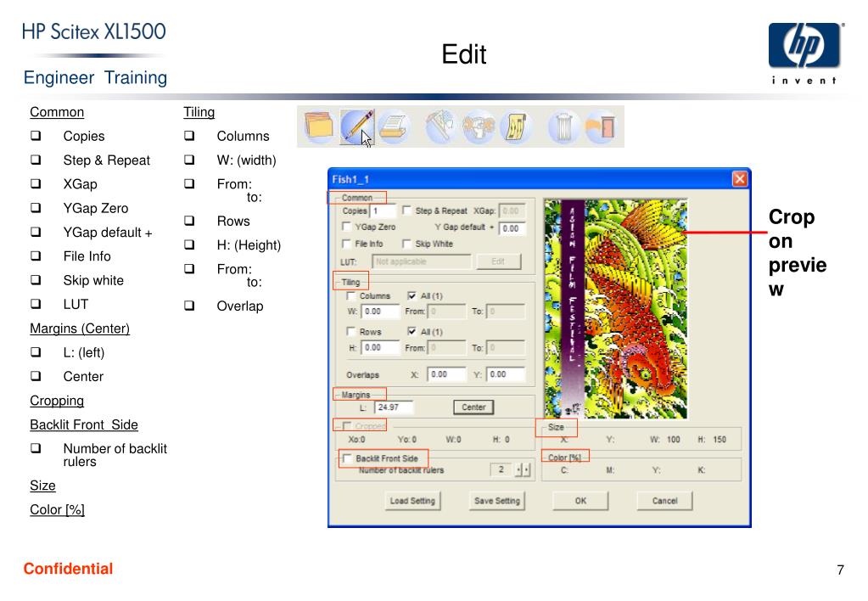Enable the Step & Repeat checkbox

point(406,211)
